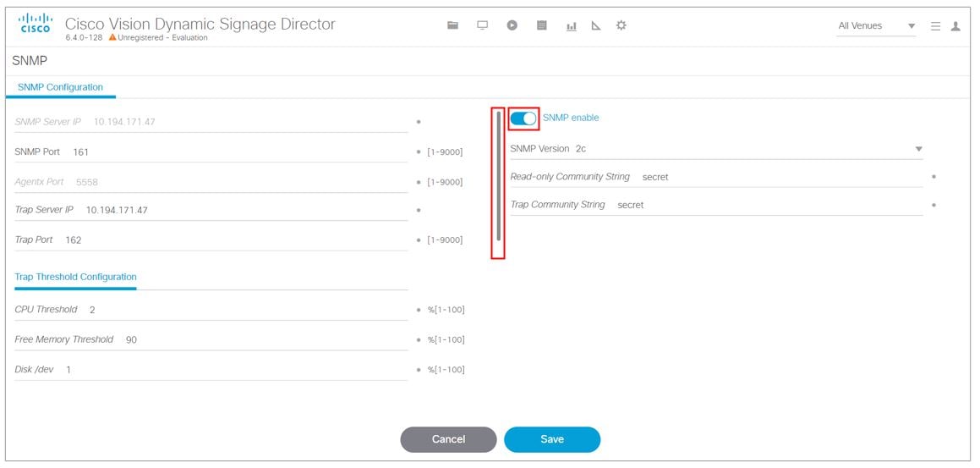Click the CPU Threshold field
Viewport: 980px width, 468px height.
pyautogui.click(x=211, y=310)
